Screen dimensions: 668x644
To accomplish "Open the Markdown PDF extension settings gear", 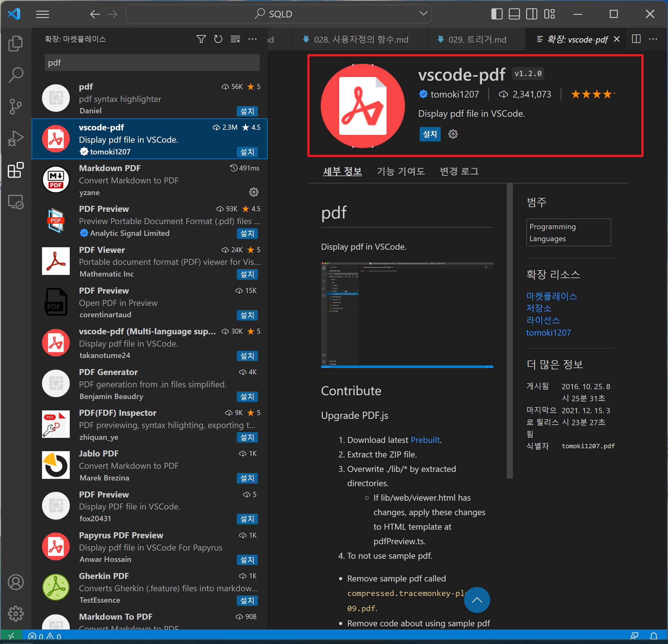I will click(254, 192).
